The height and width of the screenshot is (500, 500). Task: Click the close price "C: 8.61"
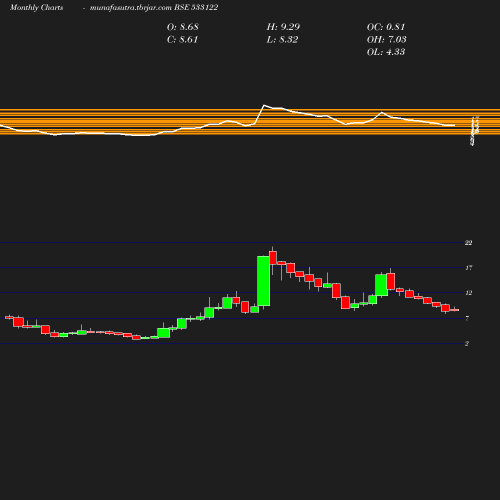coord(182,40)
